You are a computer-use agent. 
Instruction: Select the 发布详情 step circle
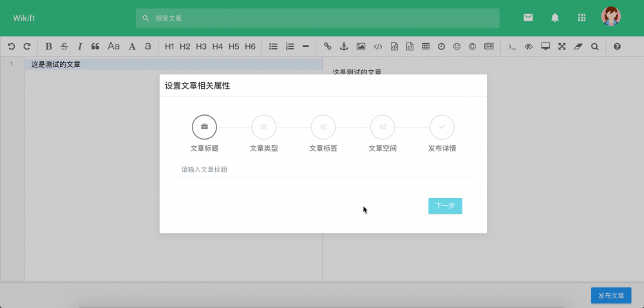coord(442,127)
